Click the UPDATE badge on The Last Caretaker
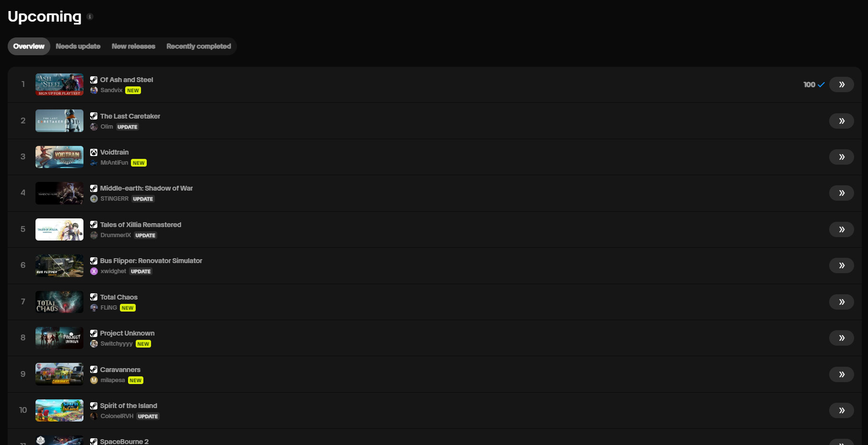 tap(127, 127)
